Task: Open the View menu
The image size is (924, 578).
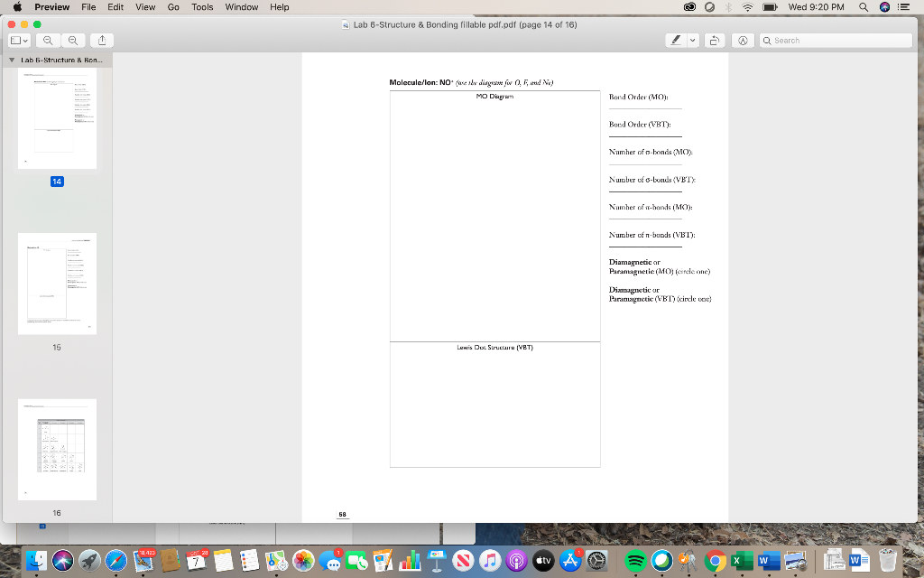Action: (x=144, y=7)
